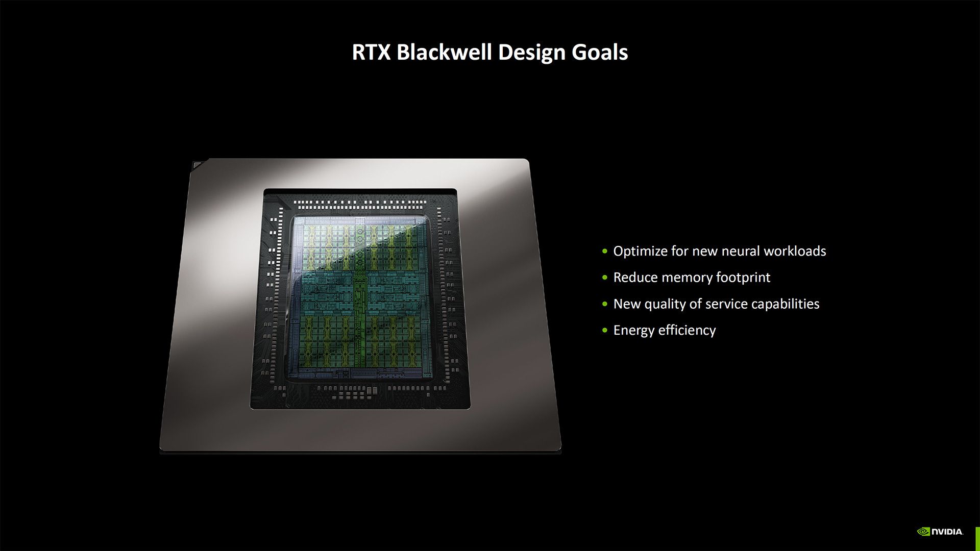Click the NVIDIA eye logo icon
Viewport: 980px width, 551px height.
coord(923,532)
